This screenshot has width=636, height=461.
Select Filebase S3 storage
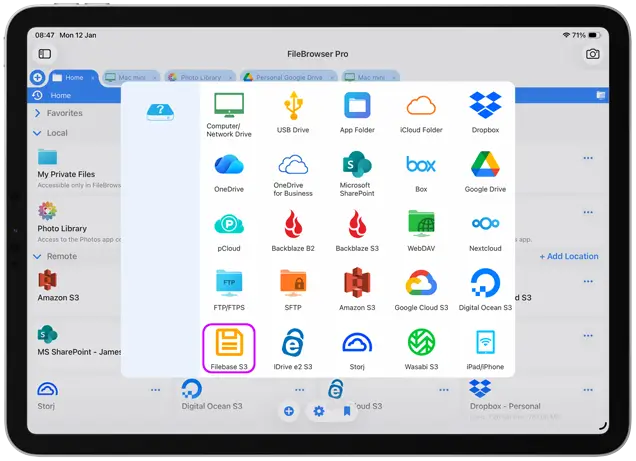coord(229,348)
